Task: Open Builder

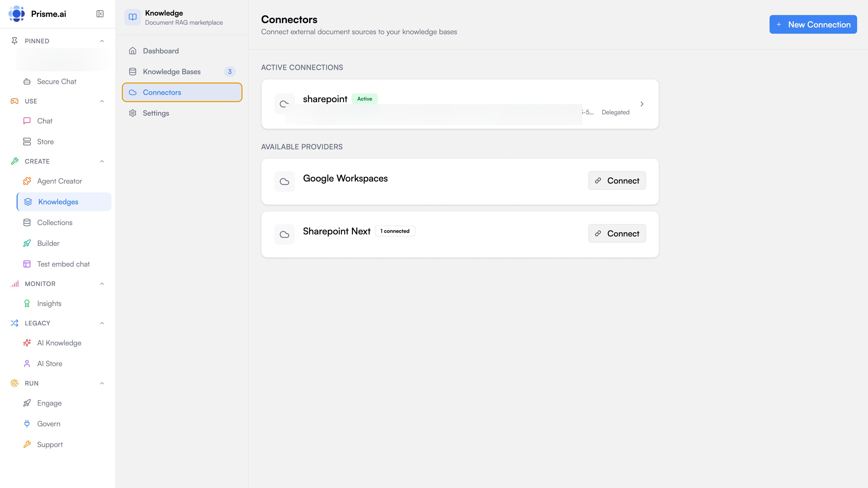Action: click(64, 243)
